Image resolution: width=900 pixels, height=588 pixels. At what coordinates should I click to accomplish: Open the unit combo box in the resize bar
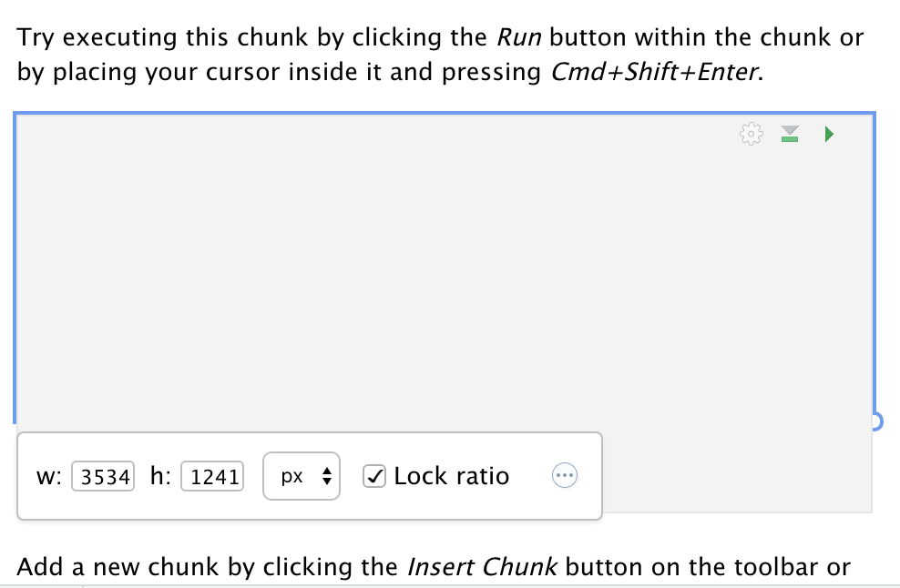click(302, 475)
